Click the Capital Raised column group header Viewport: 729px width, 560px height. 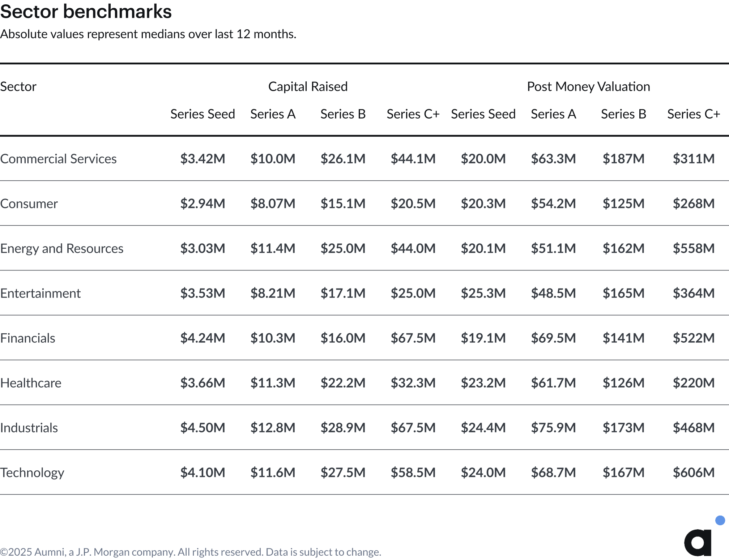click(x=308, y=86)
